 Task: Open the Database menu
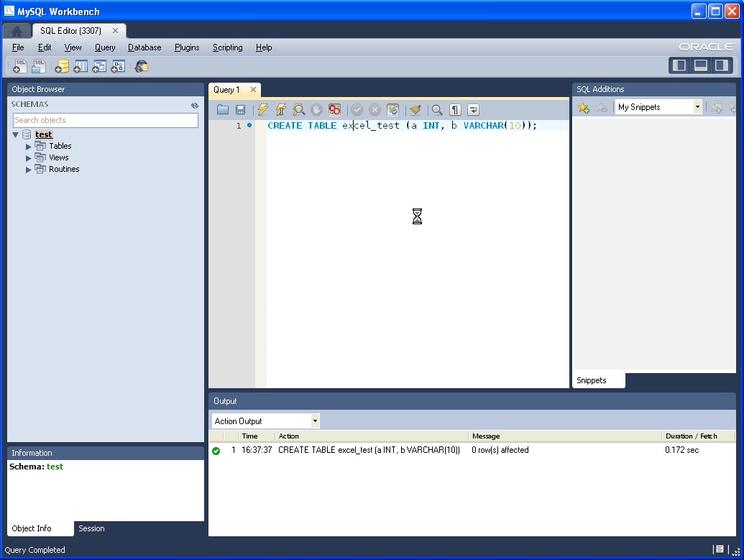point(144,47)
